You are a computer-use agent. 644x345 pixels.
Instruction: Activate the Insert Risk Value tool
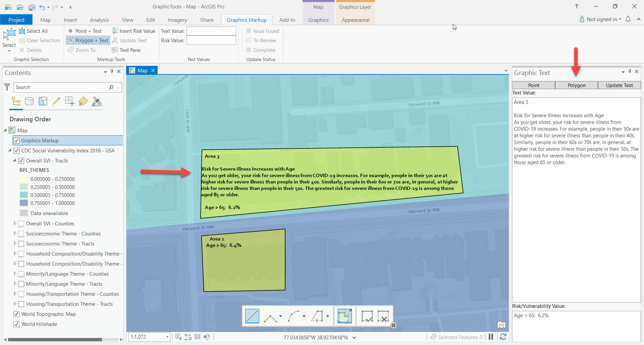[x=133, y=31]
